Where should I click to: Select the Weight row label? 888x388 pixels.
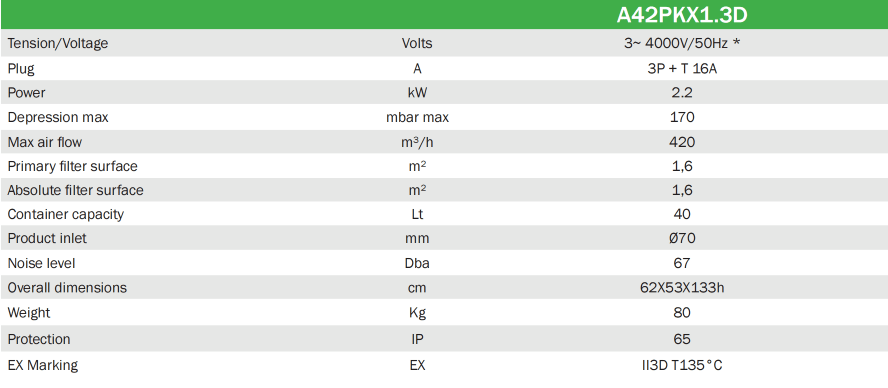pyautogui.click(x=28, y=313)
